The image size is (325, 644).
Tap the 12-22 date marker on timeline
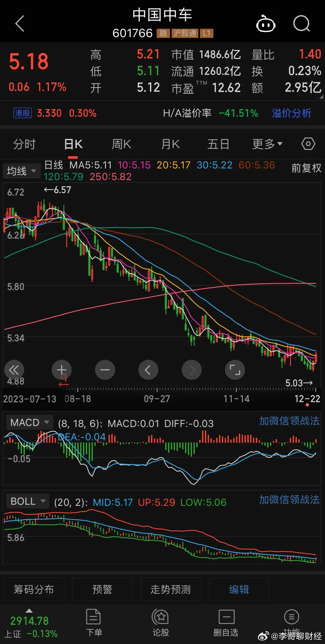point(307,399)
